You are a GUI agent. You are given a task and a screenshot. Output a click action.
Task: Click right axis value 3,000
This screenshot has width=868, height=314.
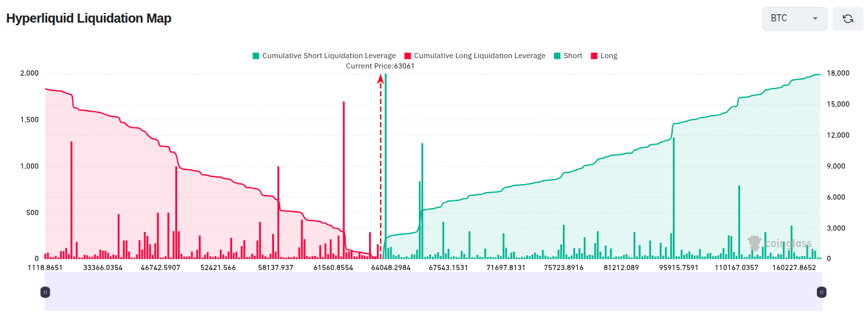pyautogui.click(x=836, y=228)
